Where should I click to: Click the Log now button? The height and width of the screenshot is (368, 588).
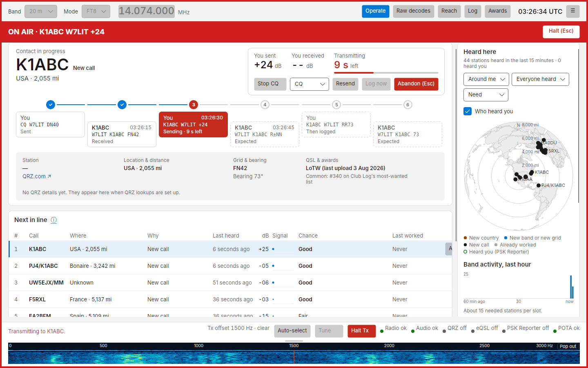click(376, 84)
